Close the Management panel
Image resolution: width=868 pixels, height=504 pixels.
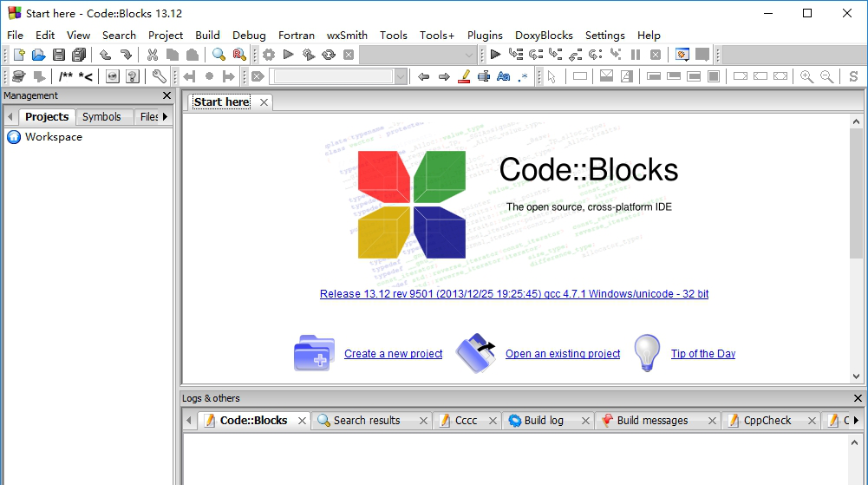coord(166,95)
